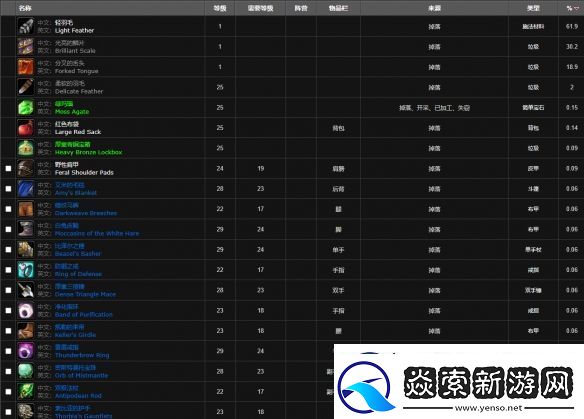Check the Band of Purification box

(x=8, y=311)
